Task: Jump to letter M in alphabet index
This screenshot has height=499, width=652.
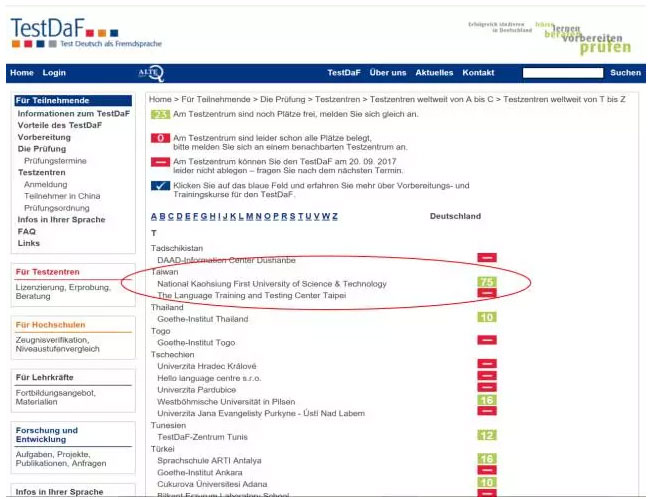Action: tap(249, 216)
